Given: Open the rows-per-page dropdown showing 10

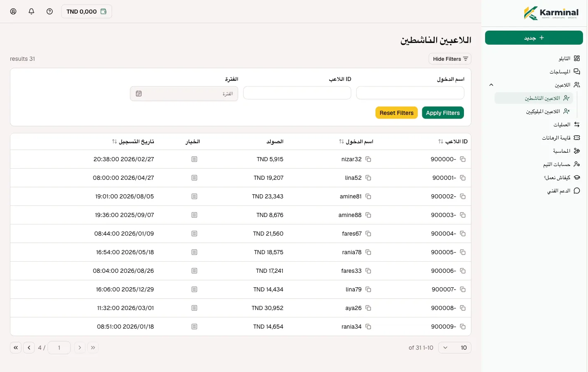Looking at the screenshot, I should (x=455, y=348).
